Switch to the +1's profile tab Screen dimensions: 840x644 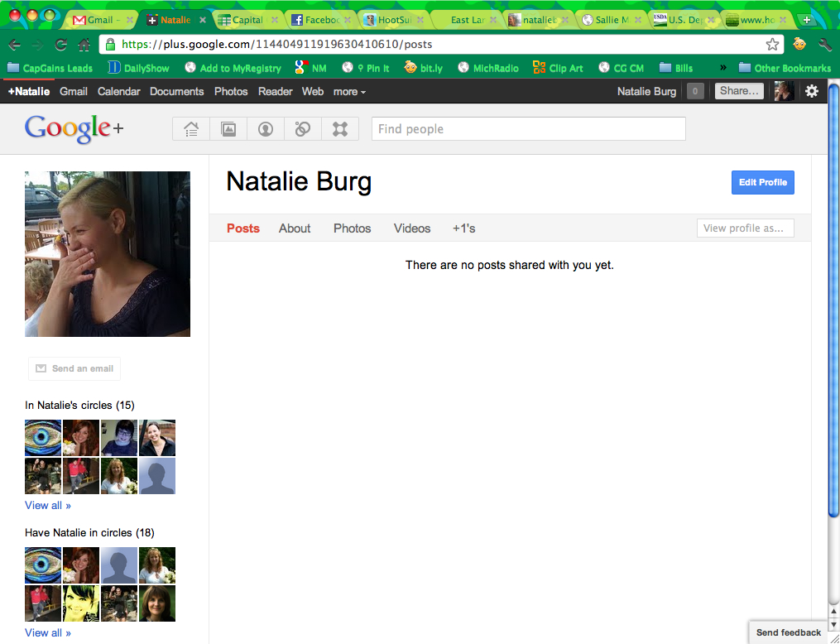(x=463, y=228)
